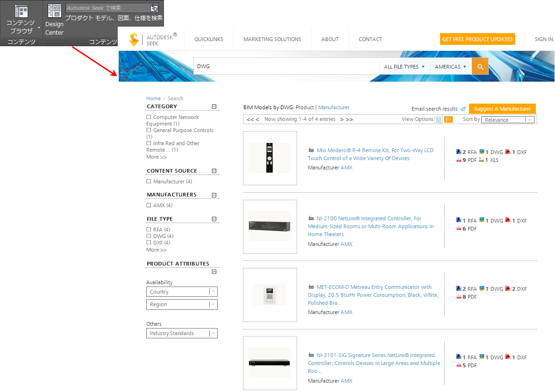
Task: Open the AMERICAS region dropdown
Action: (450, 66)
